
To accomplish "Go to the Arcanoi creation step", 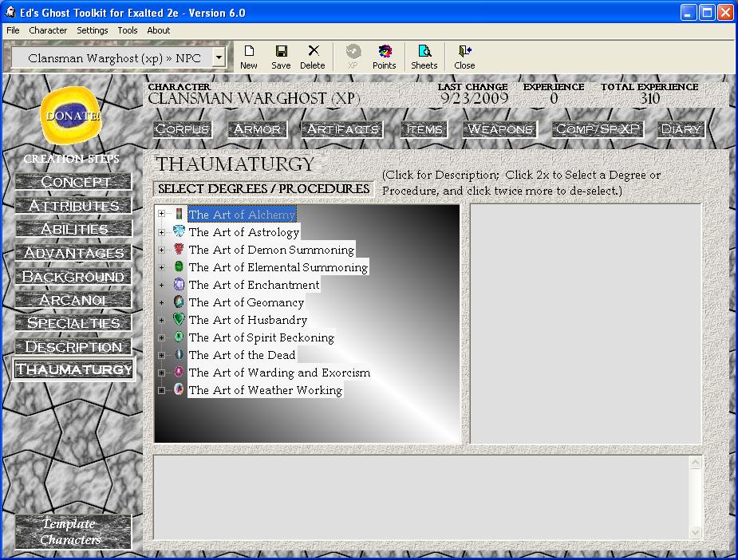I will (x=73, y=299).
